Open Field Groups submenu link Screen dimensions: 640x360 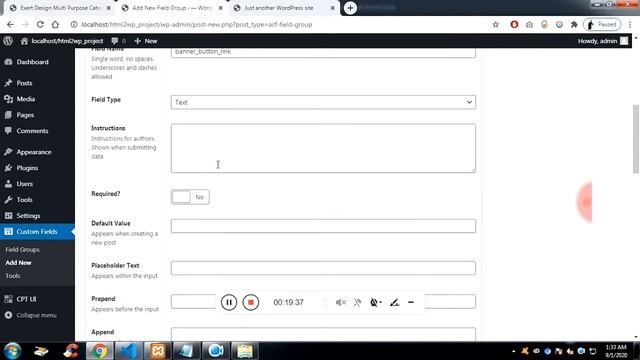coord(22,249)
